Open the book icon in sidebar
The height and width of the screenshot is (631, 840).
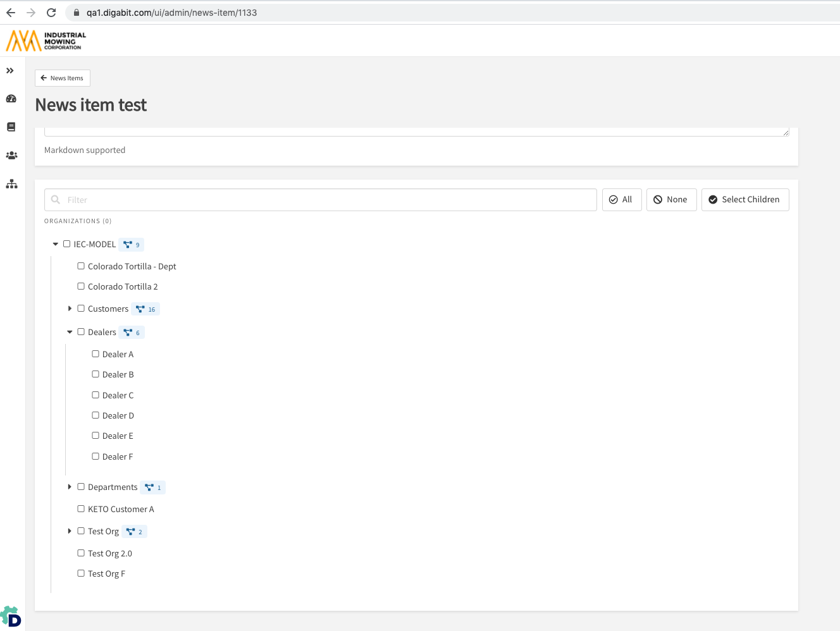pos(11,127)
